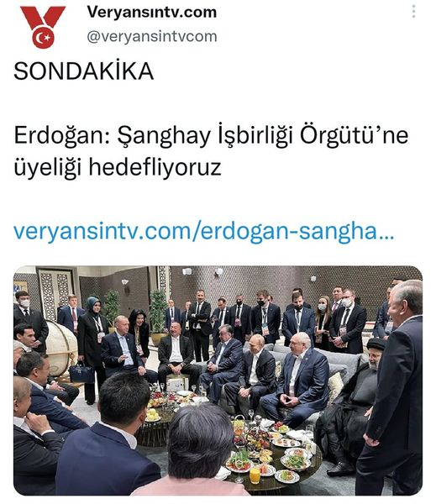Tap the large globe ornament in photo
This screenshot has width=436, height=504.
click(x=61, y=349)
